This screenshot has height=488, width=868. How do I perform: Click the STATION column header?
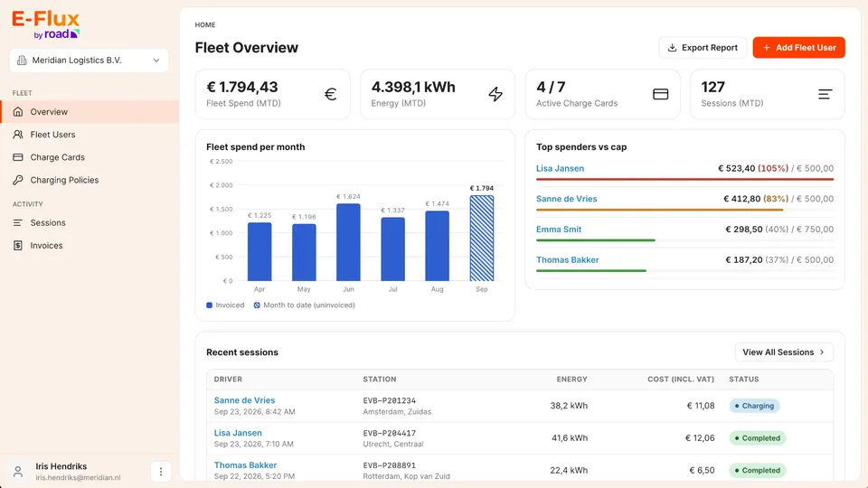pyautogui.click(x=380, y=379)
